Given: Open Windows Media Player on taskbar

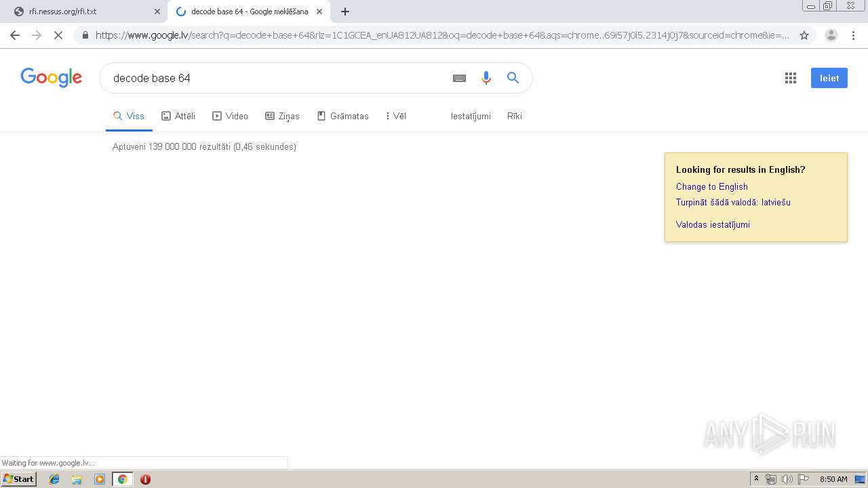Looking at the screenshot, I should click(x=100, y=479).
